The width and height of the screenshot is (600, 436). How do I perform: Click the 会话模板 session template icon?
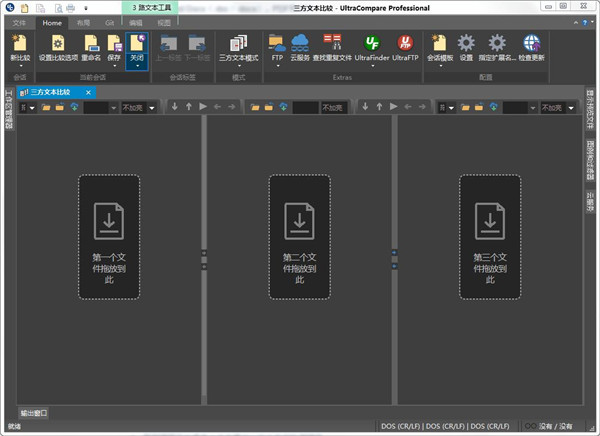click(440, 42)
